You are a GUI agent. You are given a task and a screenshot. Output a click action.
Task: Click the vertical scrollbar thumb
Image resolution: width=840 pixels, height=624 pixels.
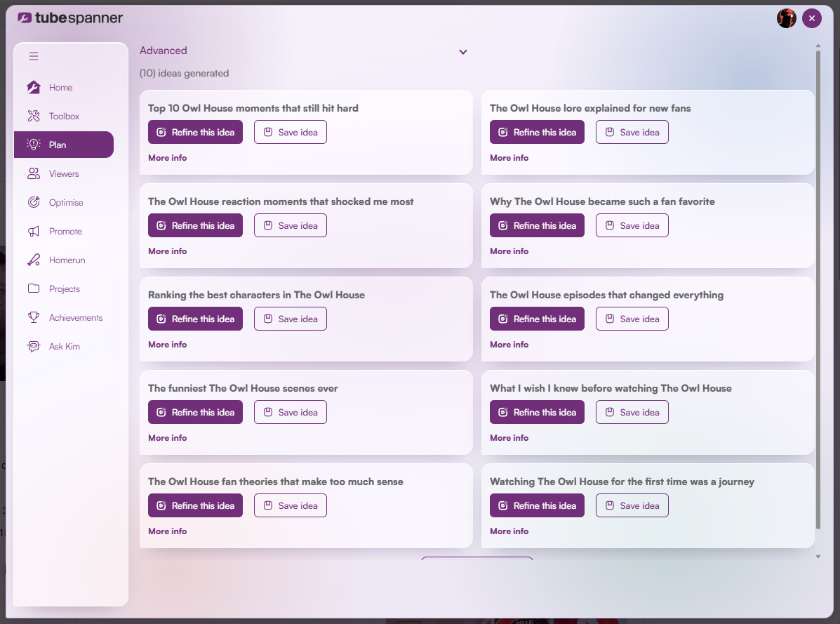[818, 289]
